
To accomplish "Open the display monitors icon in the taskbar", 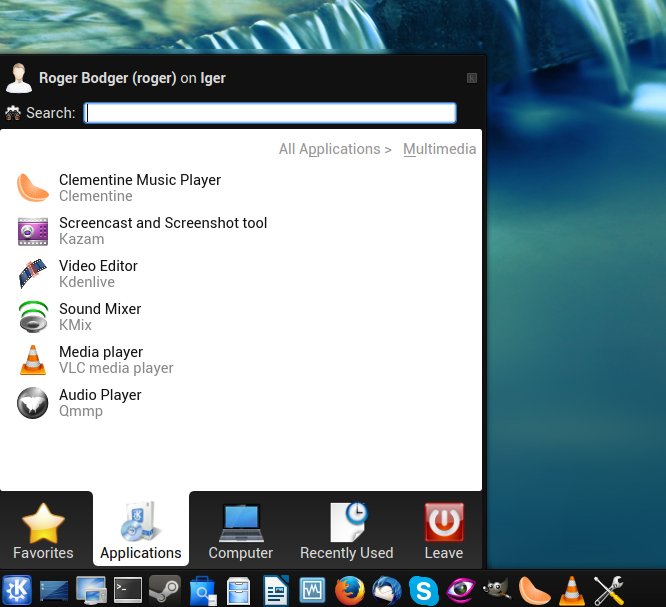I will pos(91,590).
